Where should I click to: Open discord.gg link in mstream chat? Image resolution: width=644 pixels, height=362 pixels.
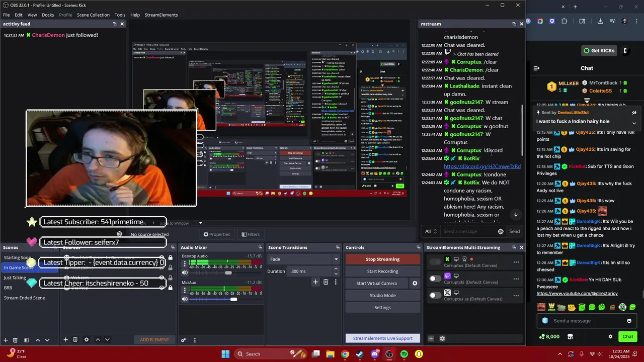click(482, 166)
